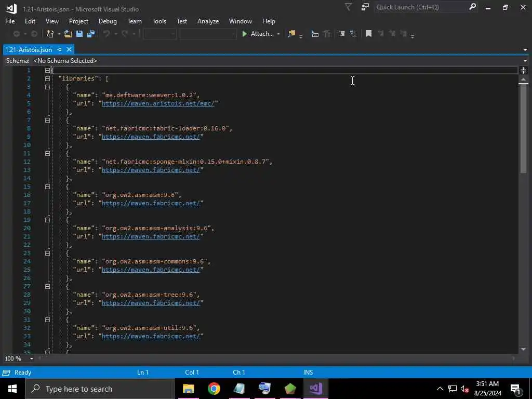The width and height of the screenshot is (532, 399).
Task: Open the maven.fabricmc.net link on line 9
Action: [151, 137]
